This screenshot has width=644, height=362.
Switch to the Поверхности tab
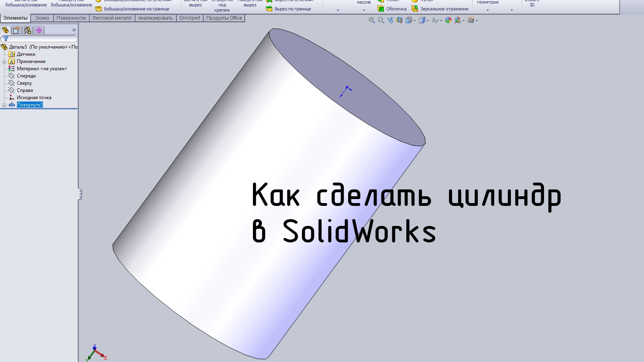[x=71, y=18]
